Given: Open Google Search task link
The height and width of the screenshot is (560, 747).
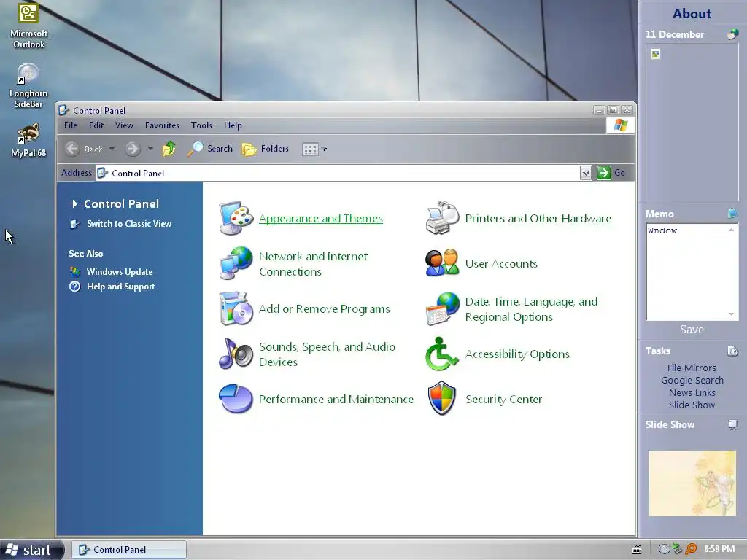Looking at the screenshot, I should click(x=692, y=380).
